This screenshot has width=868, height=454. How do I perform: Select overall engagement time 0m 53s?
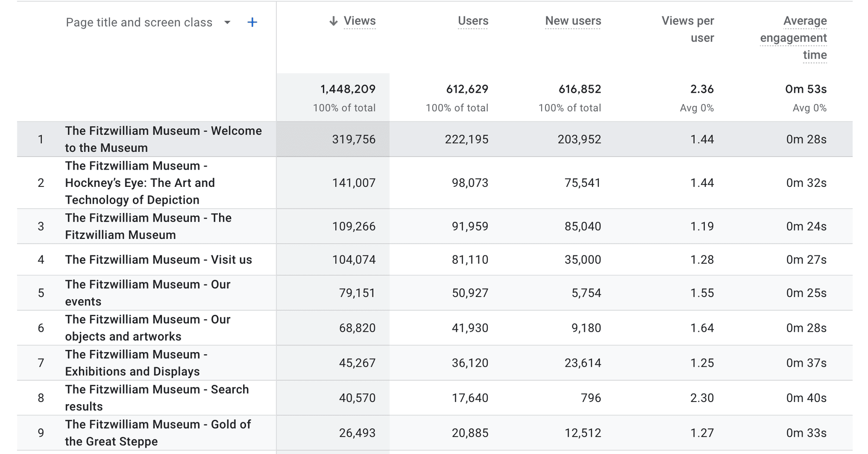pyautogui.click(x=806, y=89)
